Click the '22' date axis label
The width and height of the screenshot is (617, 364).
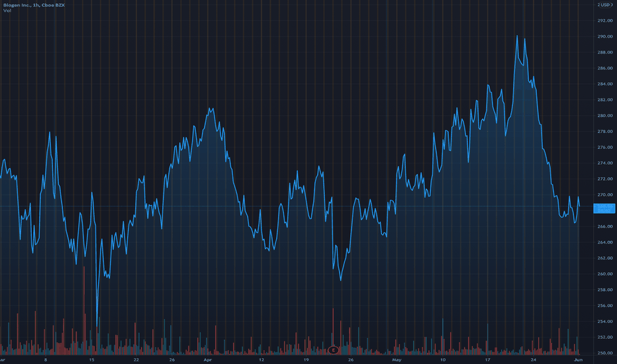click(136, 359)
